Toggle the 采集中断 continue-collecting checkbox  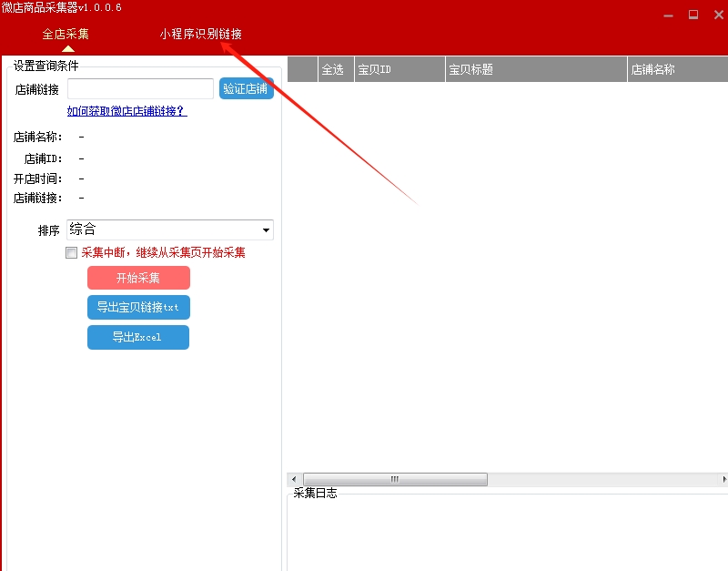point(72,253)
